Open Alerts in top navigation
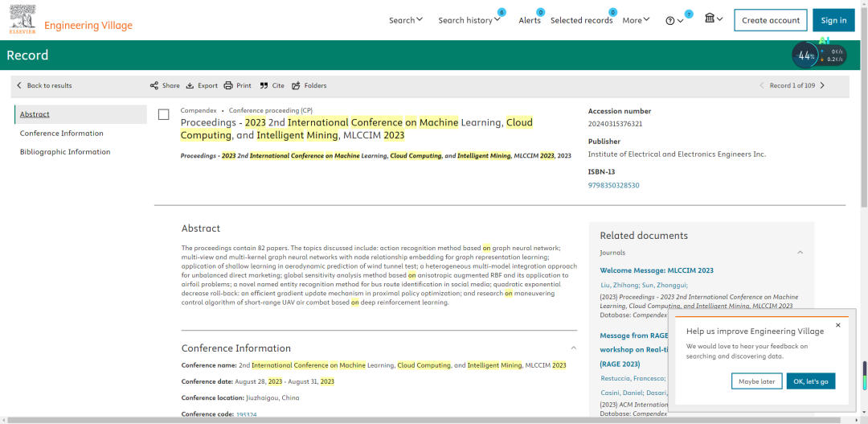 pyautogui.click(x=530, y=20)
